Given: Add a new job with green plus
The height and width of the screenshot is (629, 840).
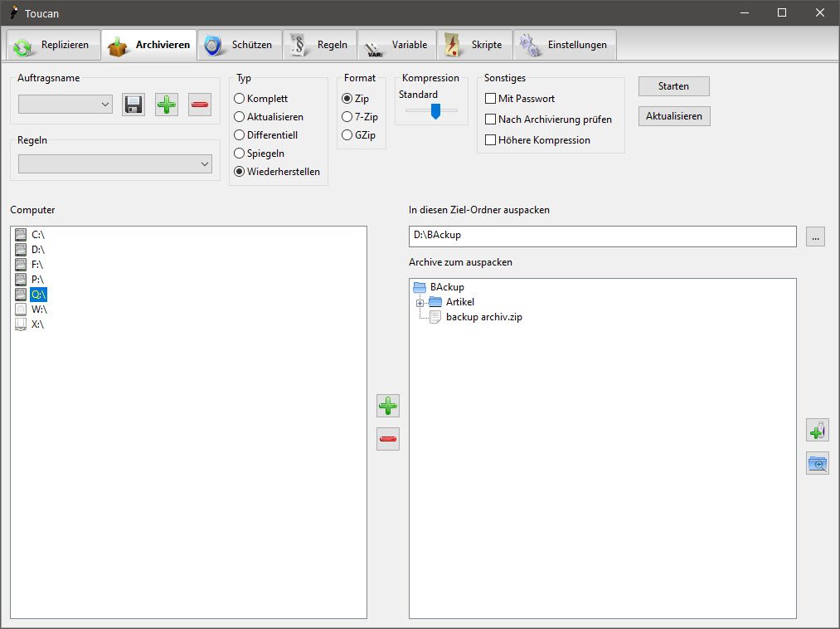Looking at the screenshot, I should 167,105.
